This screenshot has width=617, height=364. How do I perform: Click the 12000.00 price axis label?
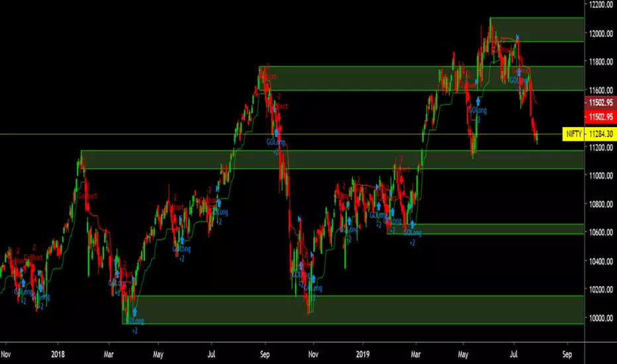[x=601, y=34]
